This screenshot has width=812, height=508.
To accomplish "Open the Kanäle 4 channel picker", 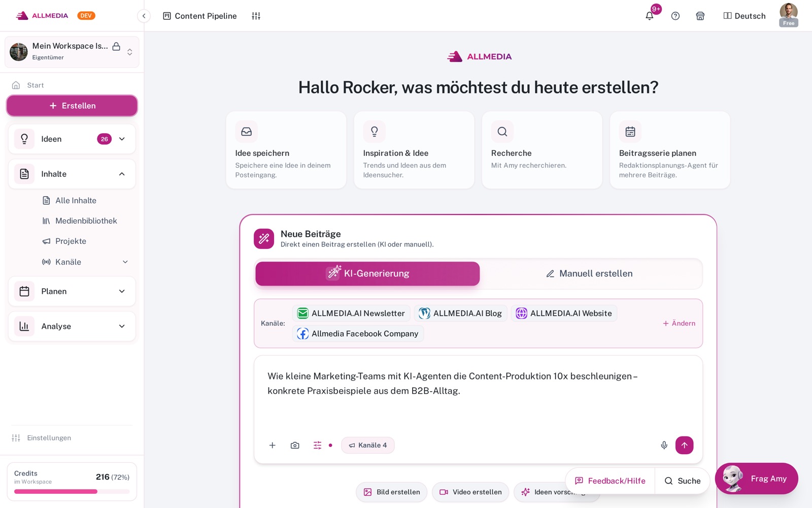I will click(368, 445).
